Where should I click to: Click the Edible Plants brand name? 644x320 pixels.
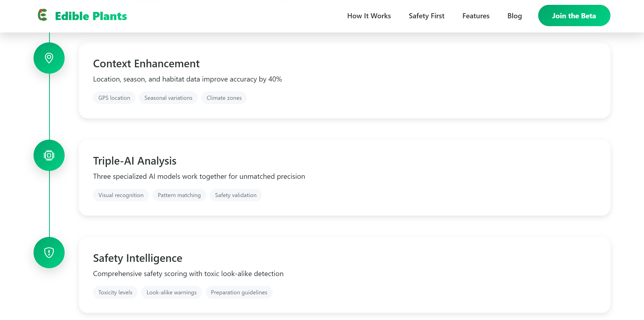pyautogui.click(x=91, y=16)
